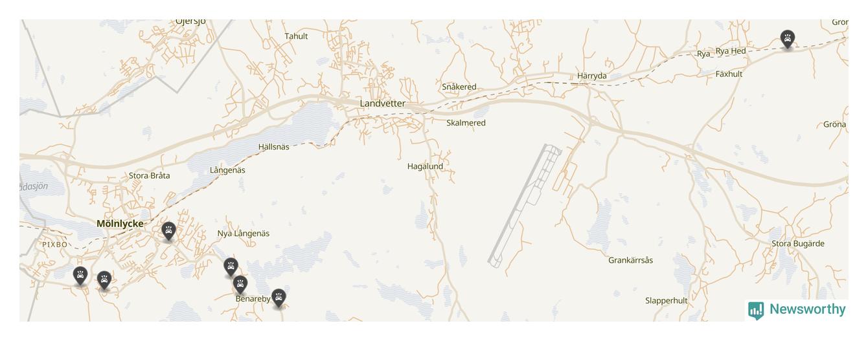Click the Slapperhult place label

[x=667, y=300]
